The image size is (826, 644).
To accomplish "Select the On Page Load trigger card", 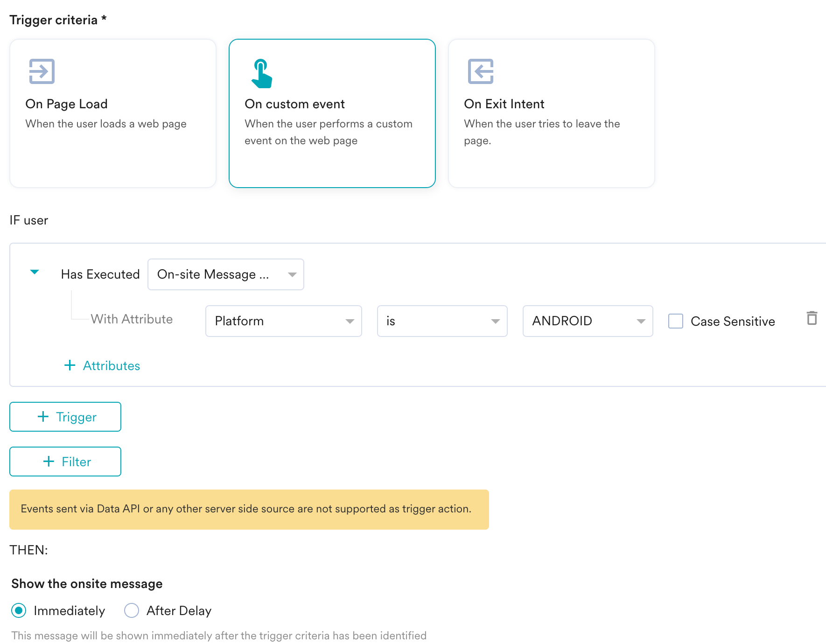I will (113, 113).
